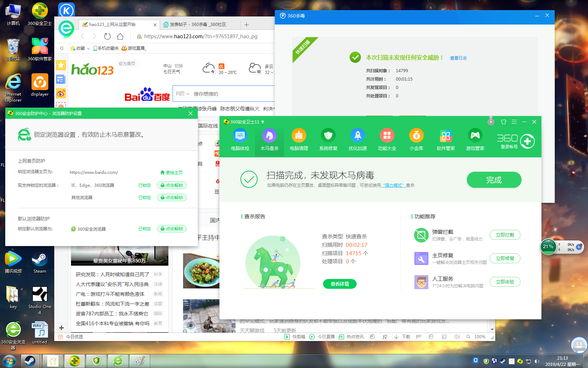Unlock IE、Edge、360浏览器 protection
The width and height of the screenshot is (588, 368).
coord(172,185)
